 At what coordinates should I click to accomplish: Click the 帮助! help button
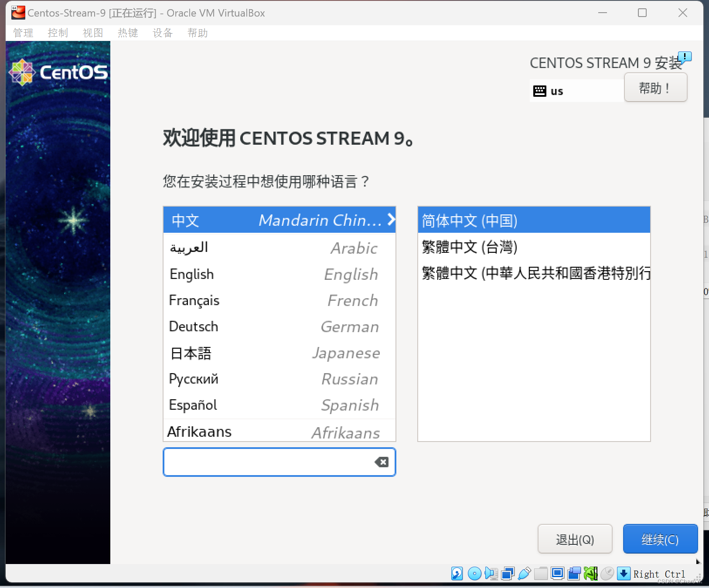coord(655,88)
